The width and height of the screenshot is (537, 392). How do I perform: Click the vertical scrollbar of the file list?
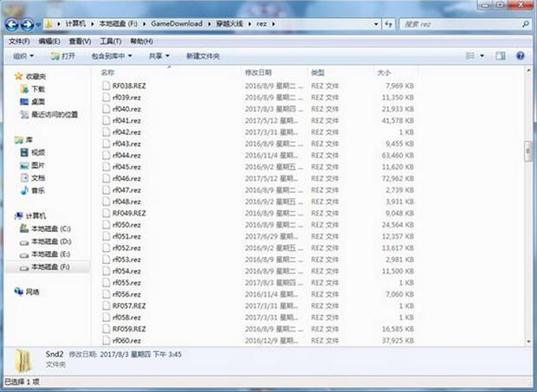click(x=527, y=216)
